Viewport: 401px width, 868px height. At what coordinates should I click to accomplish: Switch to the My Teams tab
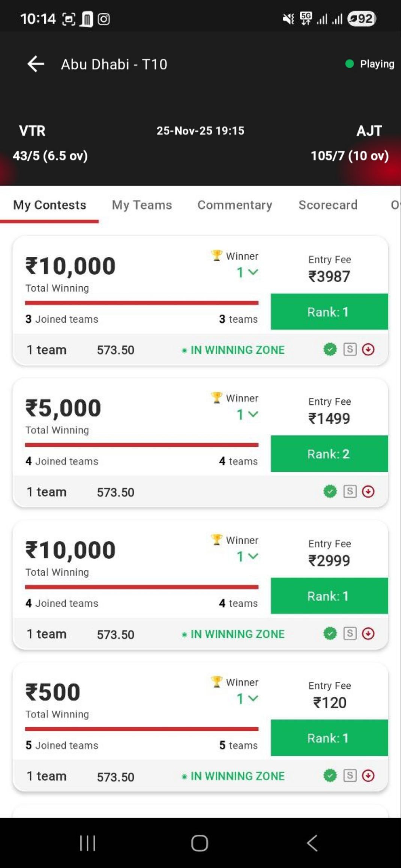(x=142, y=205)
